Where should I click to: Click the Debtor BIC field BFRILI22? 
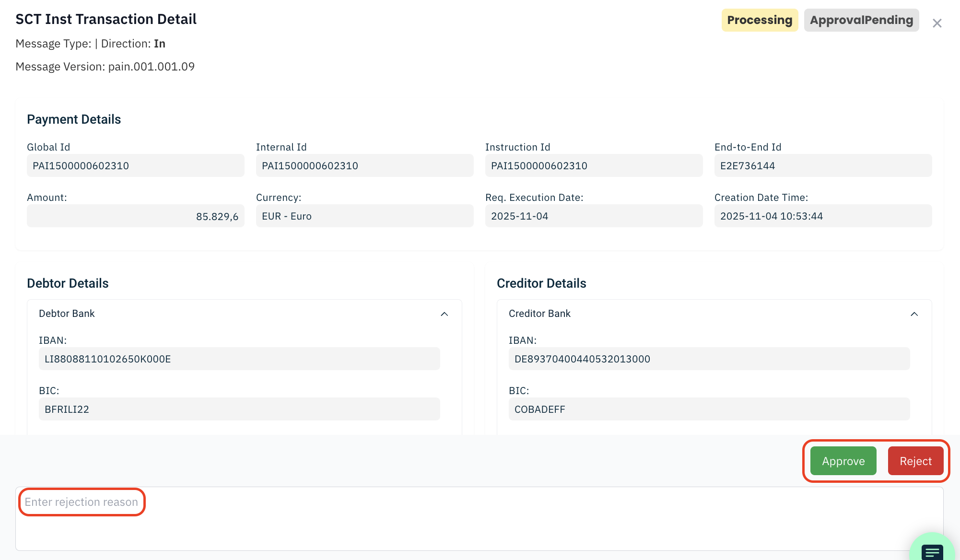tap(239, 409)
